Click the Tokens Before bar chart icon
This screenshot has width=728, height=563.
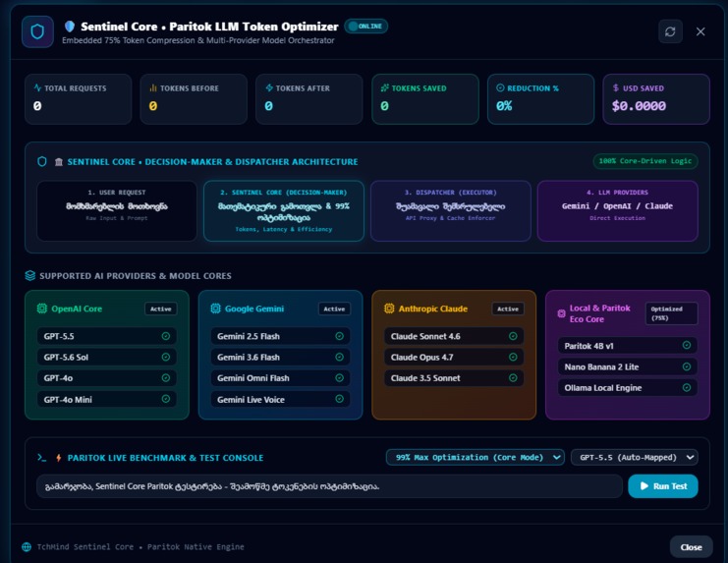click(x=153, y=87)
